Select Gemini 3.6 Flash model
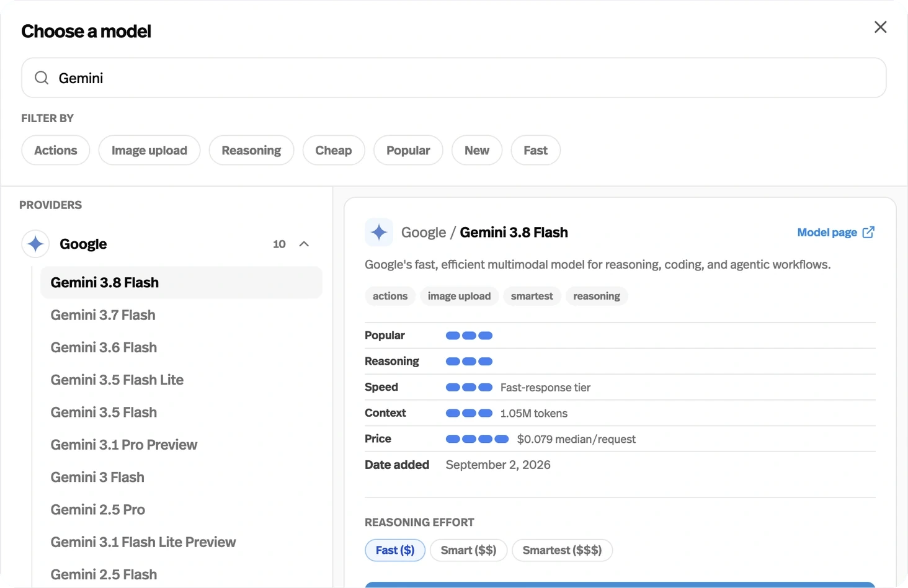 (x=181, y=347)
